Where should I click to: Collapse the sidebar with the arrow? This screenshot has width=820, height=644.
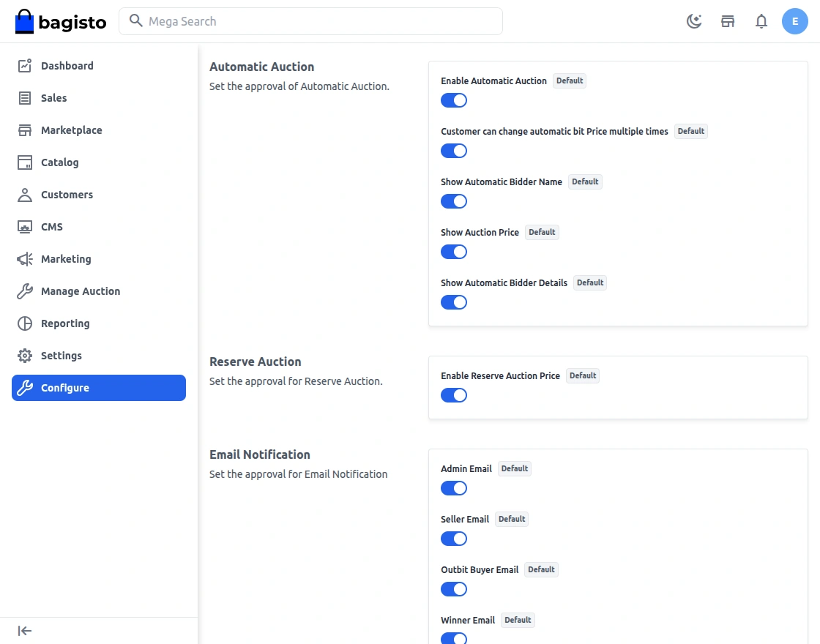pos(24,630)
